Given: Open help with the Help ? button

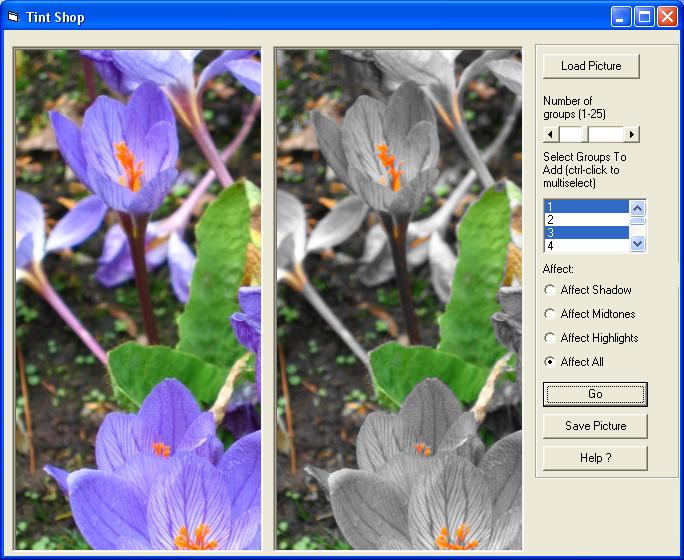Looking at the screenshot, I should point(595,458).
